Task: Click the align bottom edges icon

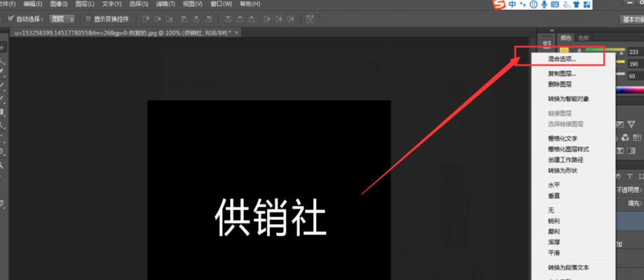Action: click(169, 19)
